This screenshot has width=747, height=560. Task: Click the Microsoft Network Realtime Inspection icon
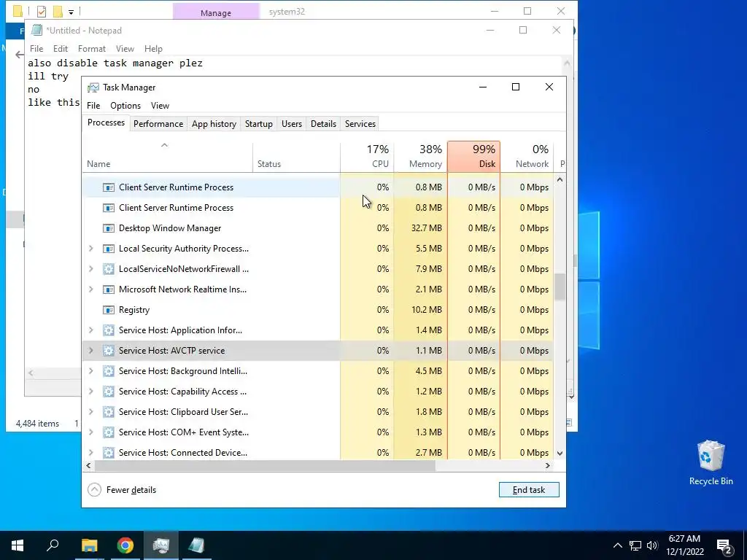tap(109, 289)
